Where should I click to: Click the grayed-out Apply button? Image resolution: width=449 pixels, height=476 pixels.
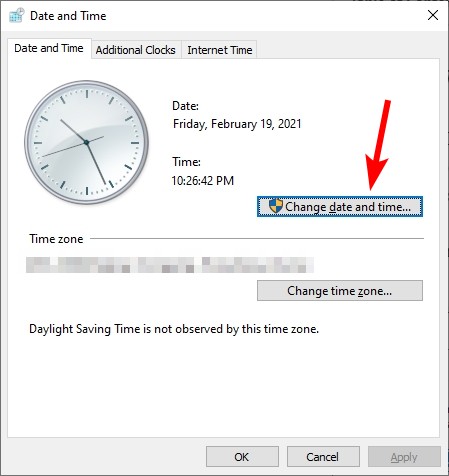(x=404, y=457)
